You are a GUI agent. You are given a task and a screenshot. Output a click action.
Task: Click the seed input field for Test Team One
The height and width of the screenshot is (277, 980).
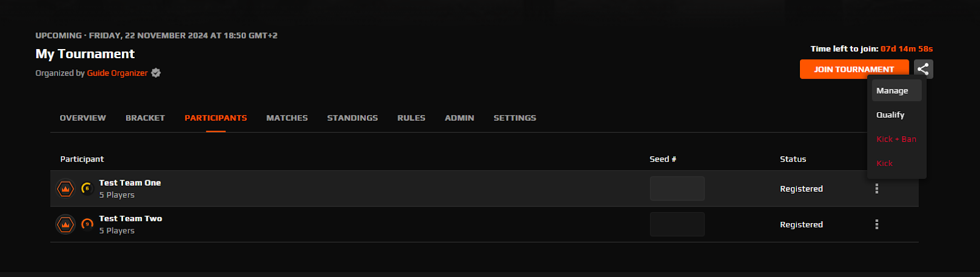coord(677,189)
